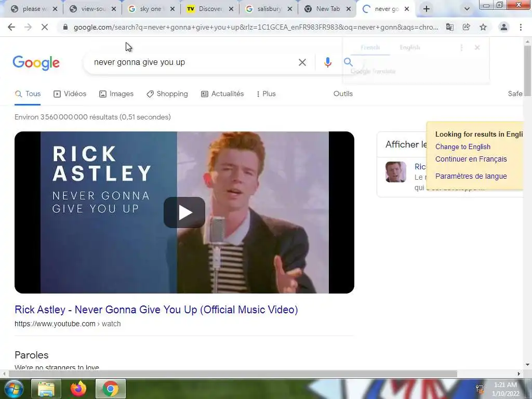Close the Google Translate popup
532x399 pixels.
[477, 48]
